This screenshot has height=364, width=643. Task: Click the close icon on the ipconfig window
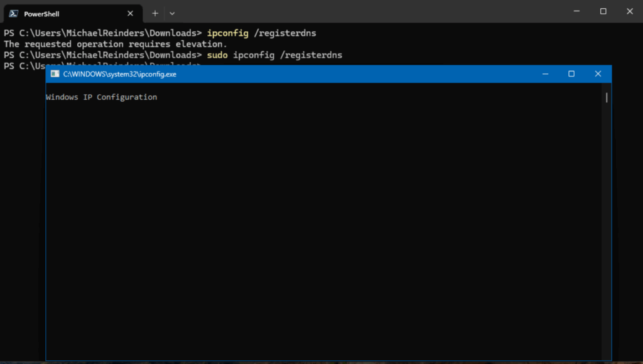pyautogui.click(x=598, y=73)
